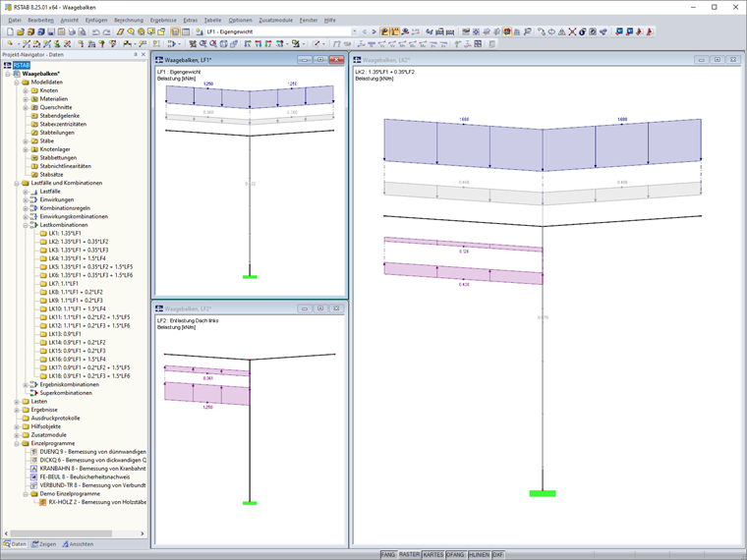Image resolution: width=747 pixels, height=560 pixels.
Task: Open the Bearbeiten menu
Action: coord(40,20)
